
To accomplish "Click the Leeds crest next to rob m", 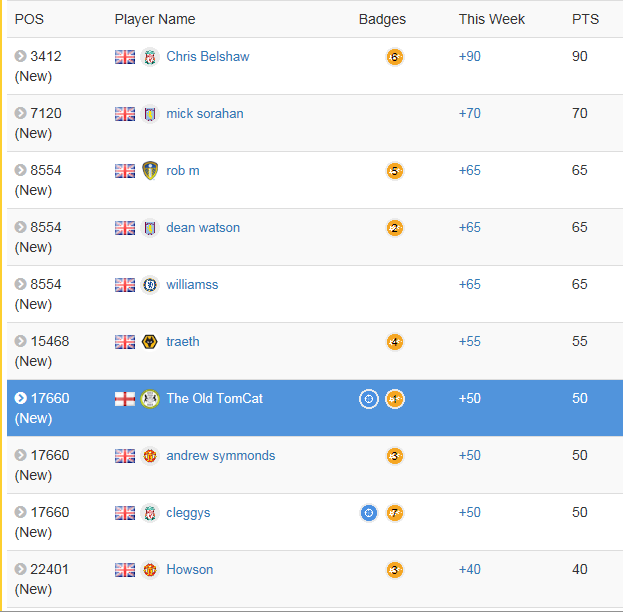I will (150, 171).
